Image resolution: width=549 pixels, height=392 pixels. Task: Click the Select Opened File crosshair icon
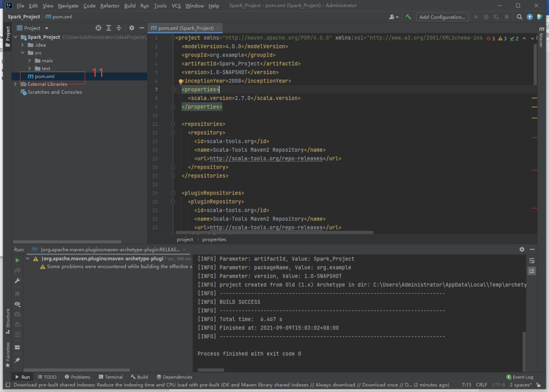point(98,28)
